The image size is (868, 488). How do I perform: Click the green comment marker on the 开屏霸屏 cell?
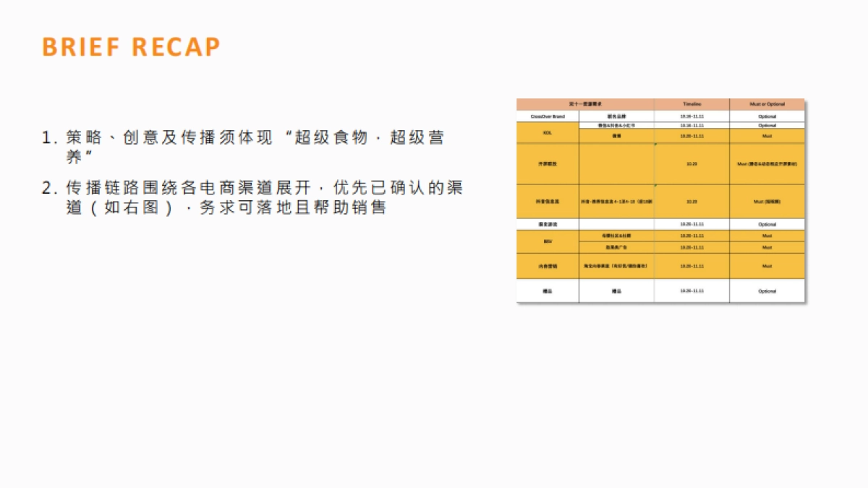point(655,144)
